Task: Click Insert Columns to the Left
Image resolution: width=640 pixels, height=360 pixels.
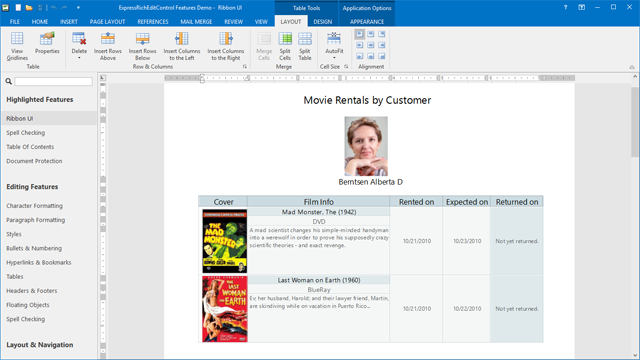Action: [x=182, y=46]
